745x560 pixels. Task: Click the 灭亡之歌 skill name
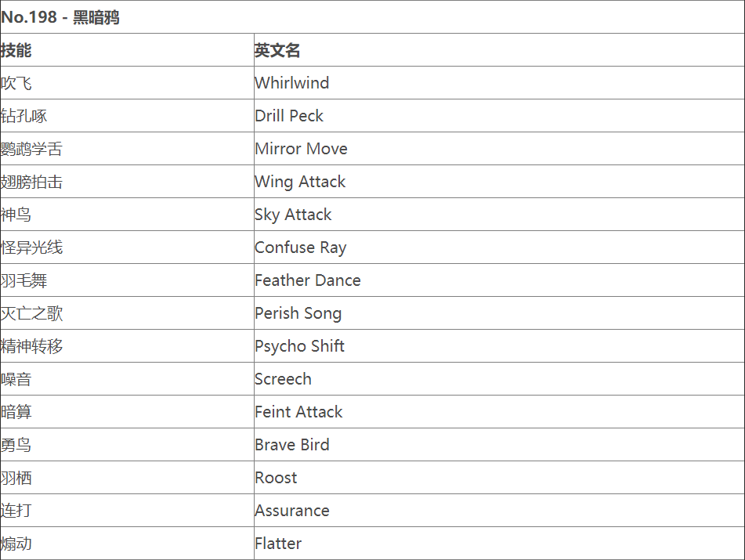tap(32, 313)
